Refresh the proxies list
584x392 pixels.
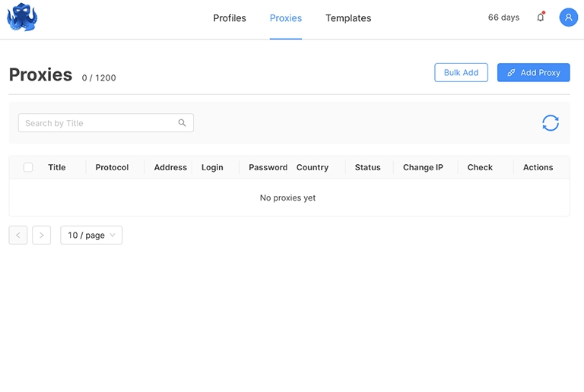pos(551,123)
